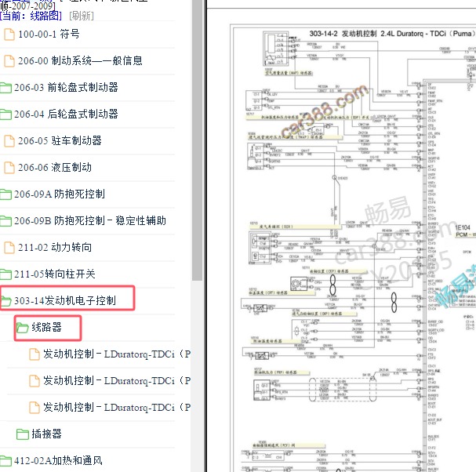Click the file icon of third 发动机控制 LDuratorq entry
Screen dimensions: 476x472
click(x=34, y=408)
